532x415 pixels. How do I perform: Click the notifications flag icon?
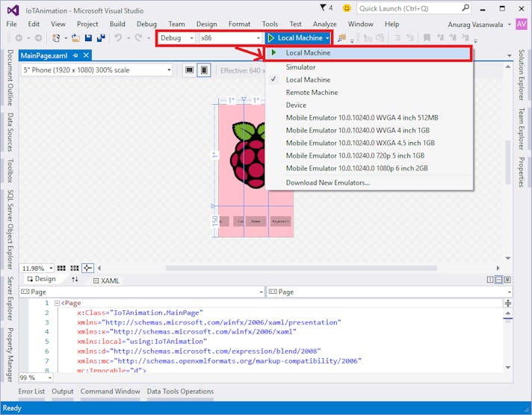(323, 7)
